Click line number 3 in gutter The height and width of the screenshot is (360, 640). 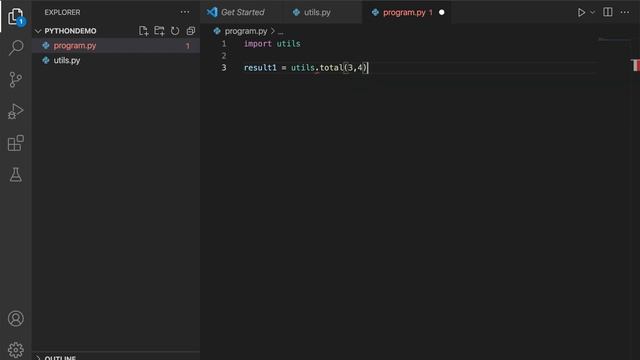coord(224,68)
